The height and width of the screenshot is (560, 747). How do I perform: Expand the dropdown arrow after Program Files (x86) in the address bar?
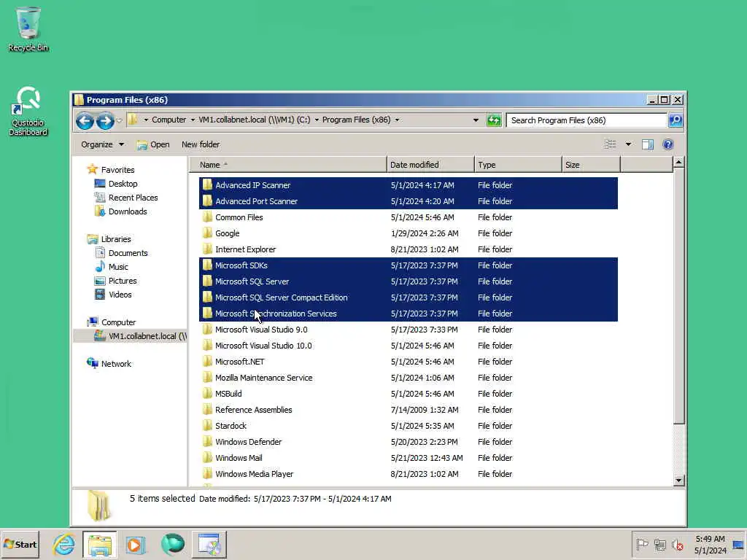397,120
